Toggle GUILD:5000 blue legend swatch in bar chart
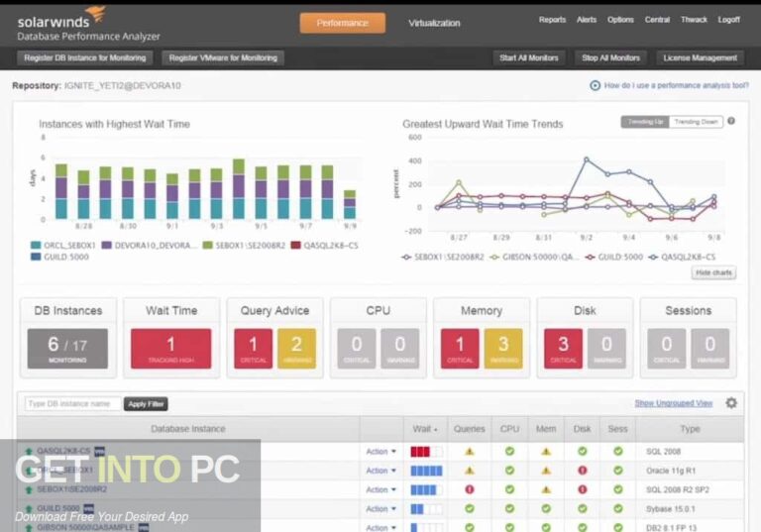The width and height of the screenshot is (761, 532). 36,257
